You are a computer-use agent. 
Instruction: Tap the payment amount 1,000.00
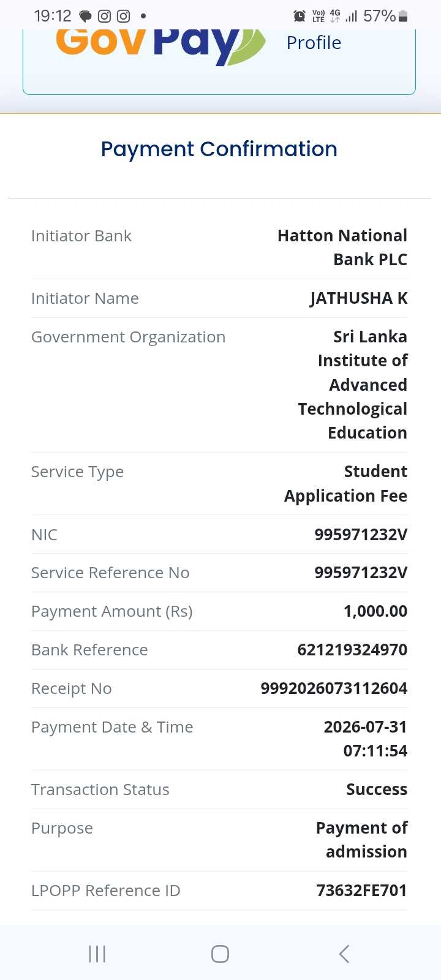tap(375, 611)
